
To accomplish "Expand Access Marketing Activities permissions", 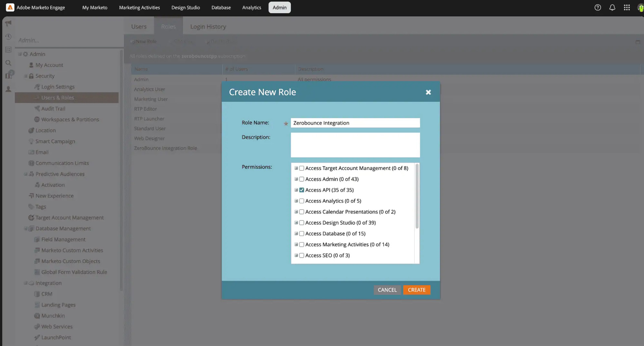I will click(x=296, y=244).
